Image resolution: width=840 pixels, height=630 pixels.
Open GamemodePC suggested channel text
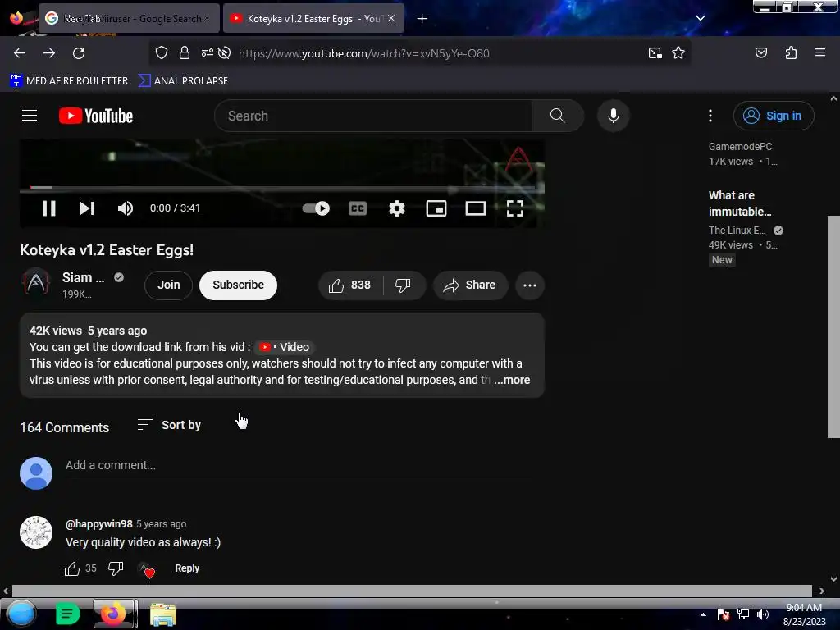741,146
